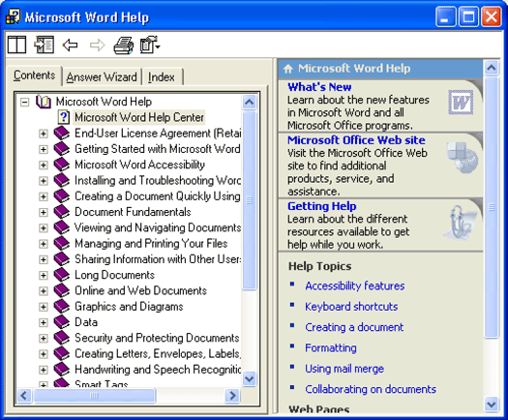Click the Word logo beside What's New
Screen dimensions: 508x420
click(461, 103)
